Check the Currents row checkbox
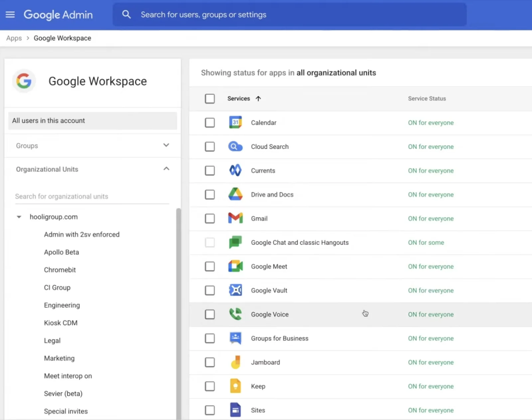Image resolution: width=532 pixels, height=420 pixels. click(x=210, y=170)
